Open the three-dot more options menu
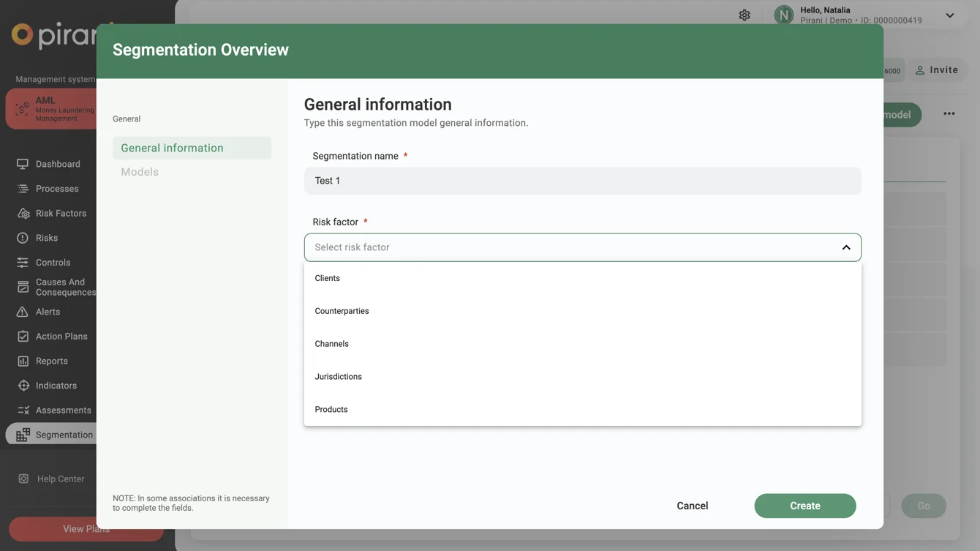The height and width of the screenshot is (551, 980). click(949, 114)
